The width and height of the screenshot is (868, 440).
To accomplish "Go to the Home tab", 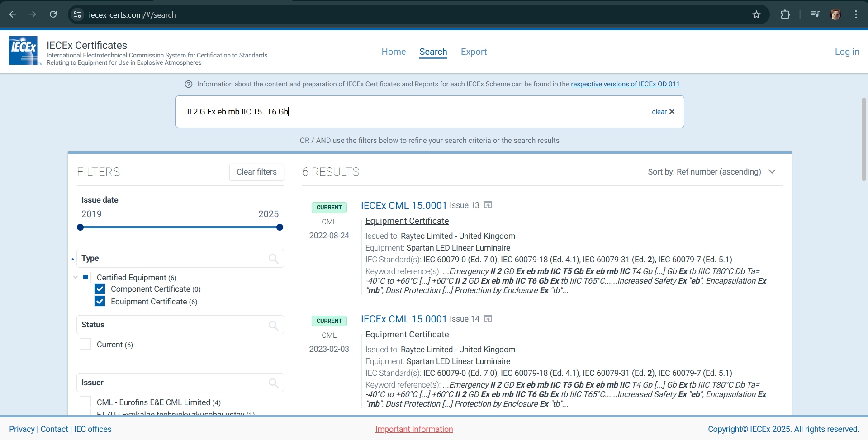I will (394, 52).
